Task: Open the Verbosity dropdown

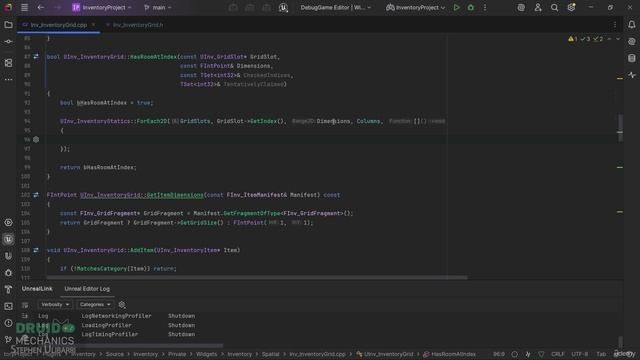Action: 54,304
